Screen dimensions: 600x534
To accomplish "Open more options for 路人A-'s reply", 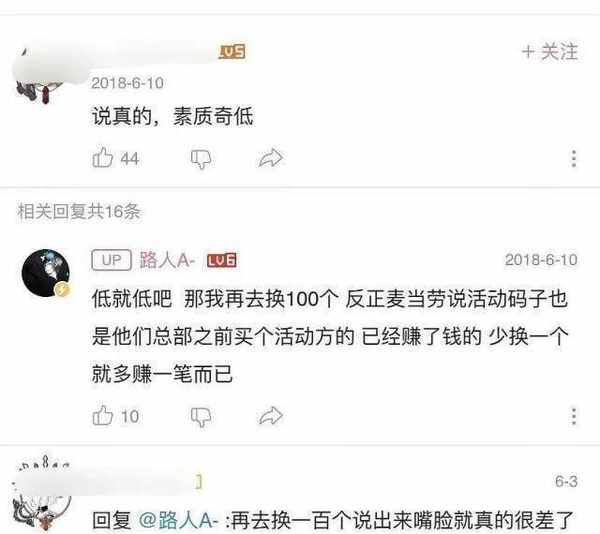I will tap(574, 416).
